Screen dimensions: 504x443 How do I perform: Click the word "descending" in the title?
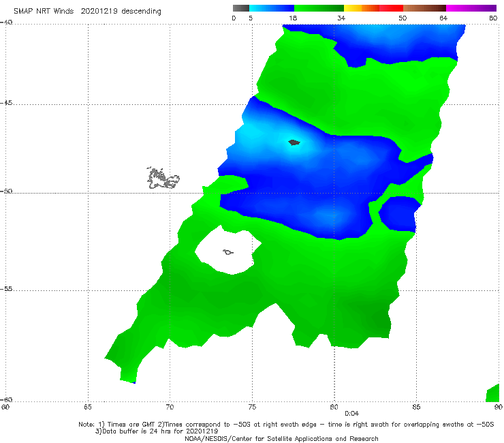coord(141,12)
